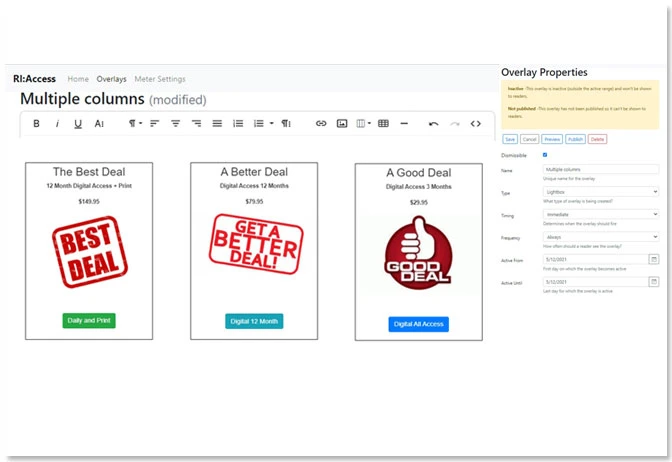Toggle bold formatting in the editor toolbar
672x462 pixels.
pyautogui.click(x=36, y=123)
